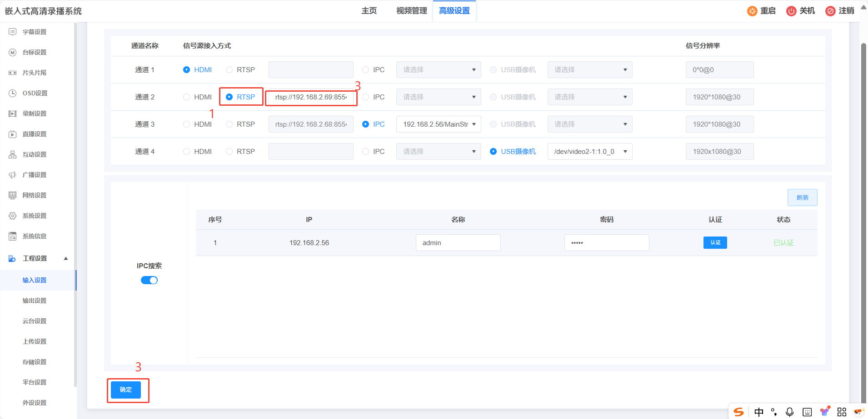
Task: Switch to the 主页 tab
Action: pyautogui.click(x=369, y=11)
